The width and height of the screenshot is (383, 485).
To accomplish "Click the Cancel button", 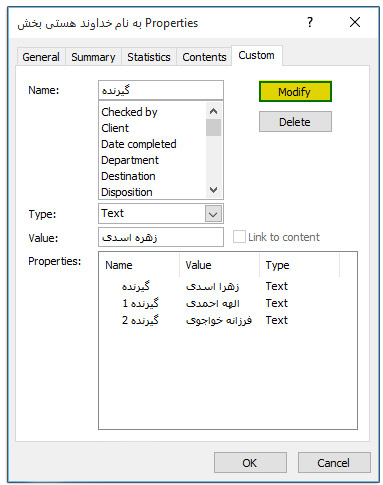I will click(334, 463).
